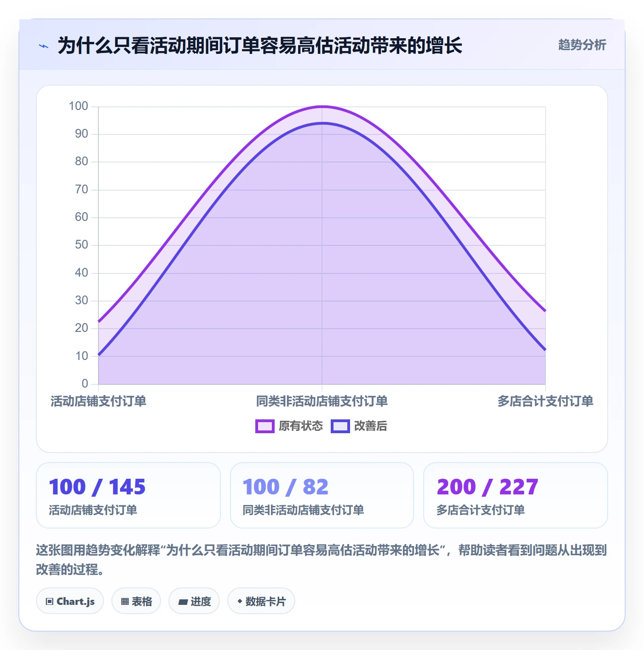Click the 原有状态 legend text
This screenshot has height=650, width=644.
(x=301, y=426)
